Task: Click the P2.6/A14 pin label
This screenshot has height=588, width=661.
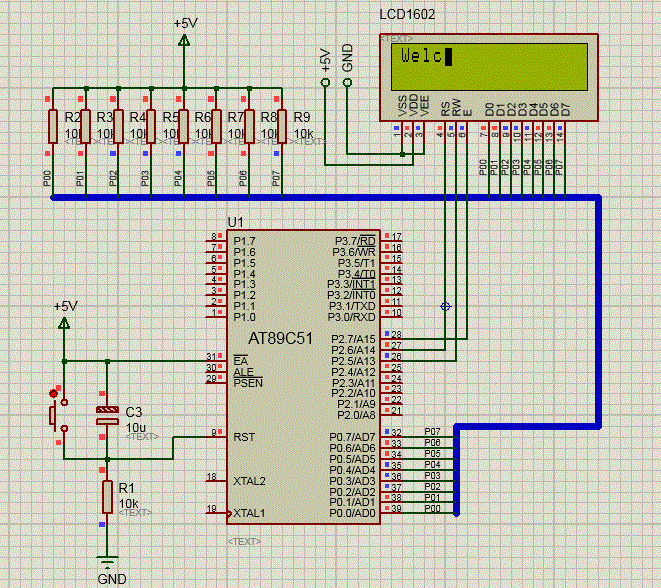Action: tap(353, 350)
